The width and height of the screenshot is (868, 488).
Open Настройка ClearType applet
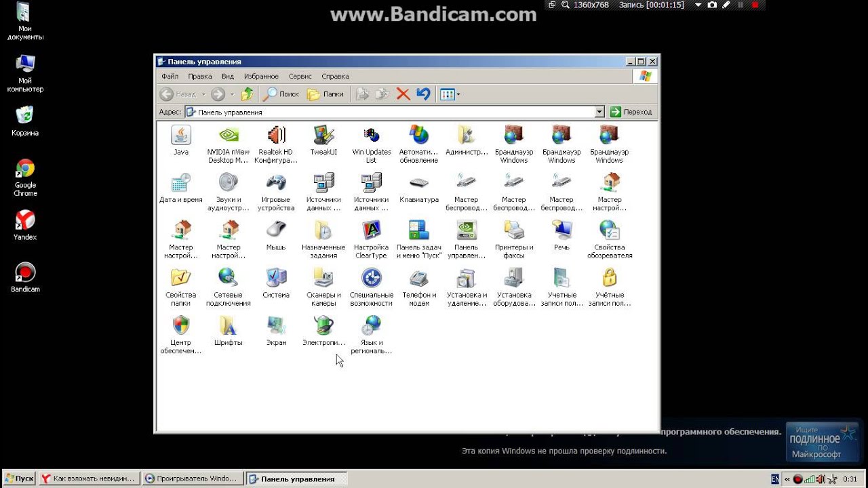pos(371,239)
